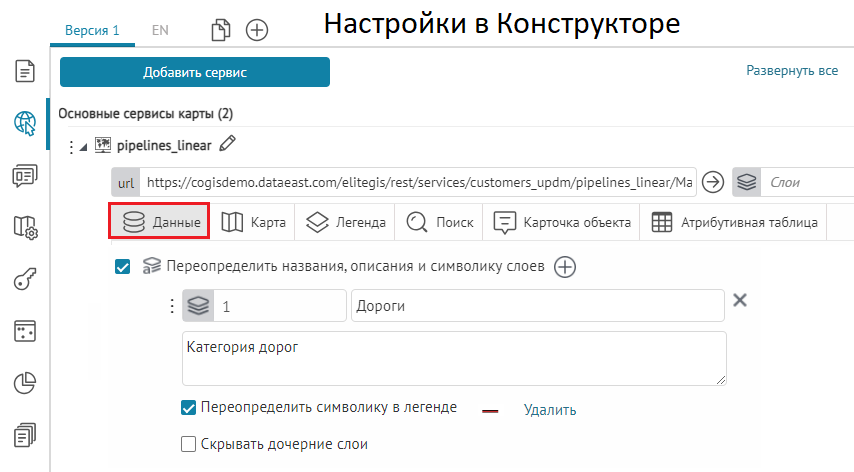Open the pie chart sidebar icon
Viewport: 854px width, 472px height.
pos(25,383)
